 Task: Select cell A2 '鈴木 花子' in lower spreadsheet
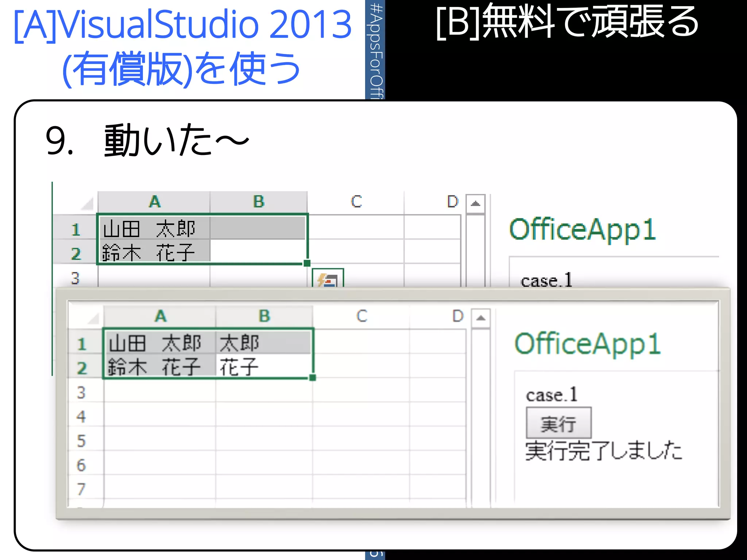pyautogui.click(x=160, y=366)
